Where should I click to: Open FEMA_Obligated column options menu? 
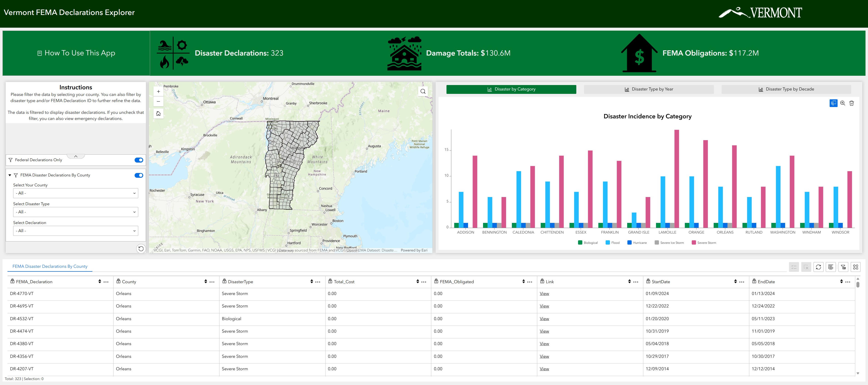(530, 282)
